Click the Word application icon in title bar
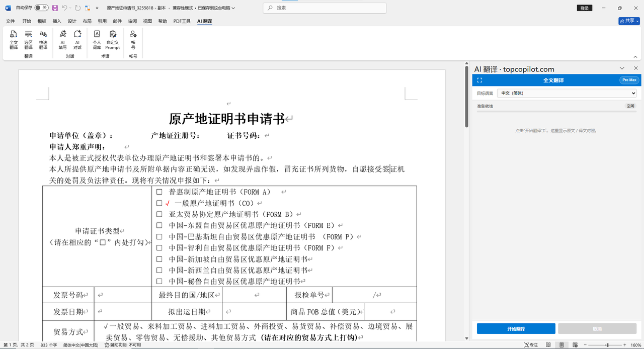Viewport: 644px width, 349px height. click(x=8, y=8)
